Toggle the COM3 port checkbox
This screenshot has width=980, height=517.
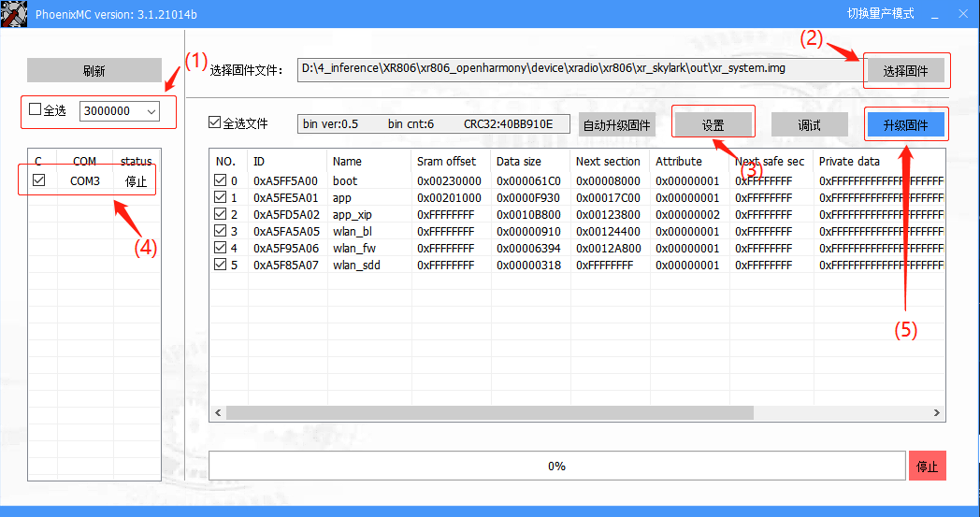click(38, 180)
